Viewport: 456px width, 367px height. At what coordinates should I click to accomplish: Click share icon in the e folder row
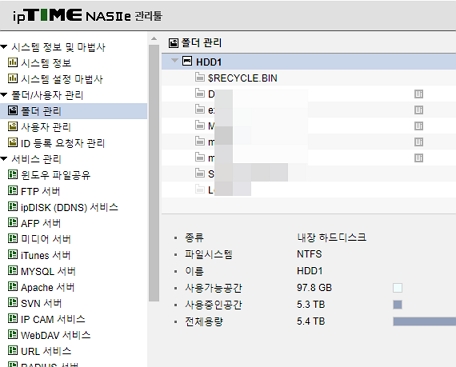(419, 110)
